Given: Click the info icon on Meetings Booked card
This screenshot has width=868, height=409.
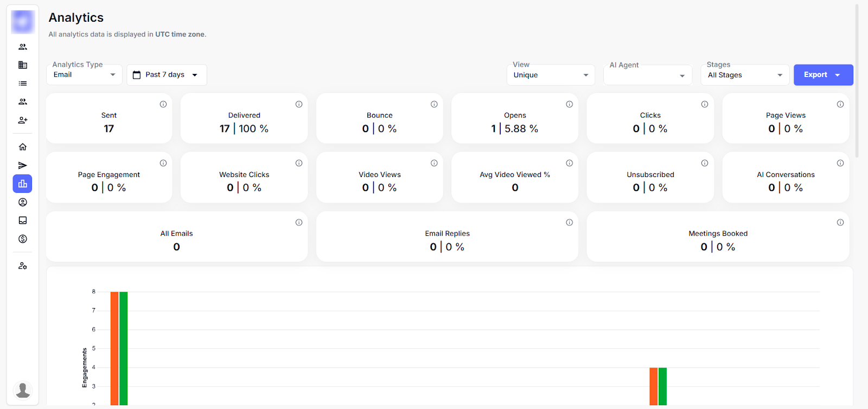Looking at the screenshot, I should point(840,222).
